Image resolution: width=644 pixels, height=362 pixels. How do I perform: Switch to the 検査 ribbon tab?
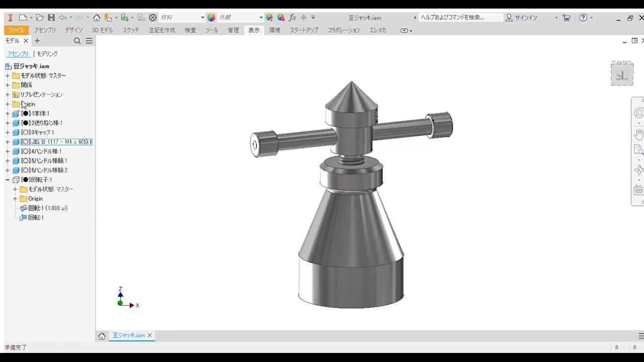[190, 30]
